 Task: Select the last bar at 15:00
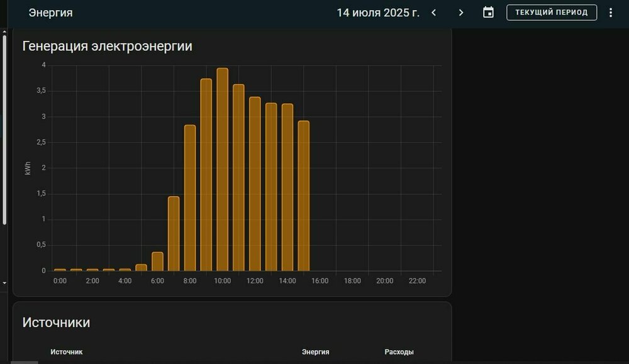pyautogui.click(x=303, y=196)
